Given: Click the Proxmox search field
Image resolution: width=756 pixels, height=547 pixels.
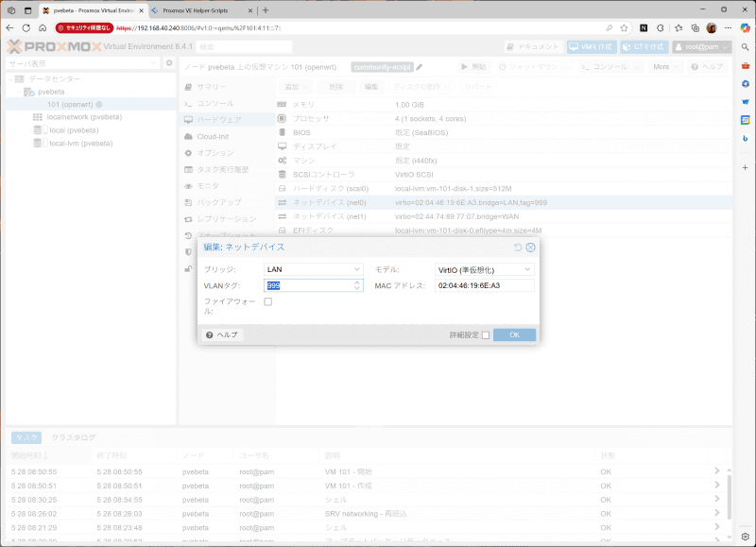Looking at the screenshot, I should click(x=244, y=46).
